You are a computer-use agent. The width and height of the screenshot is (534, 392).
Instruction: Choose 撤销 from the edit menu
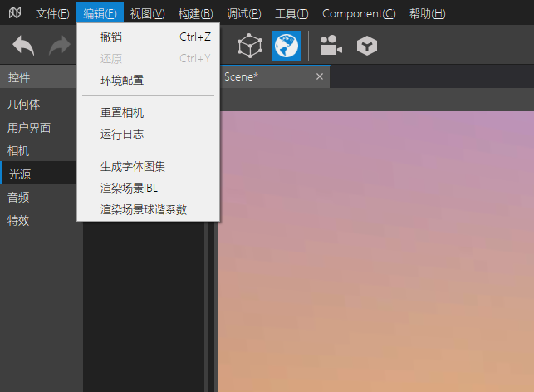pyautogui.click(x=148, y=37)
